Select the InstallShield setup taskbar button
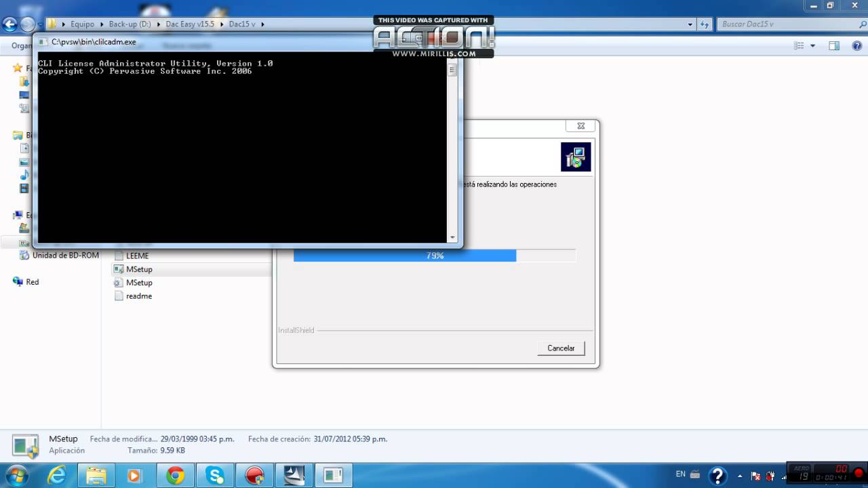 (294, 476)
